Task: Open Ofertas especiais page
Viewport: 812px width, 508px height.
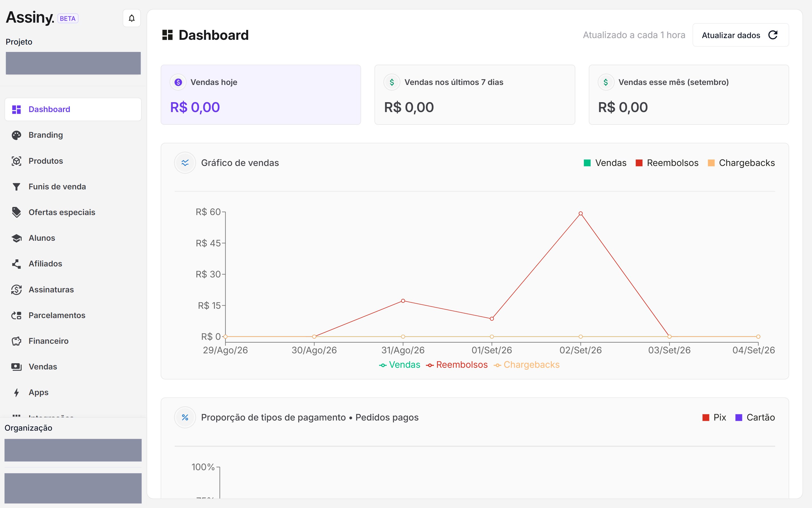Action: (x=73, y=212)
